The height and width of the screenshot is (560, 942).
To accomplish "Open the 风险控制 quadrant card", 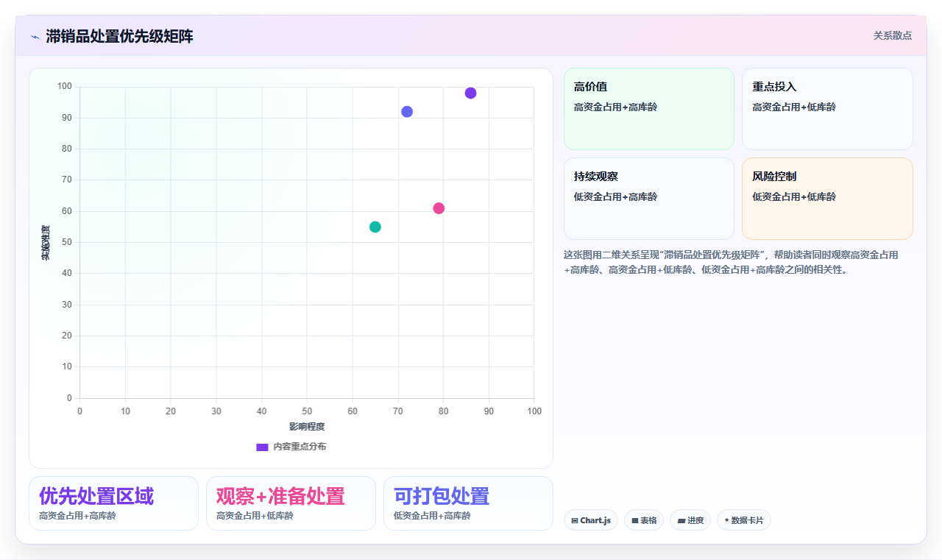I will click(827, 199).
